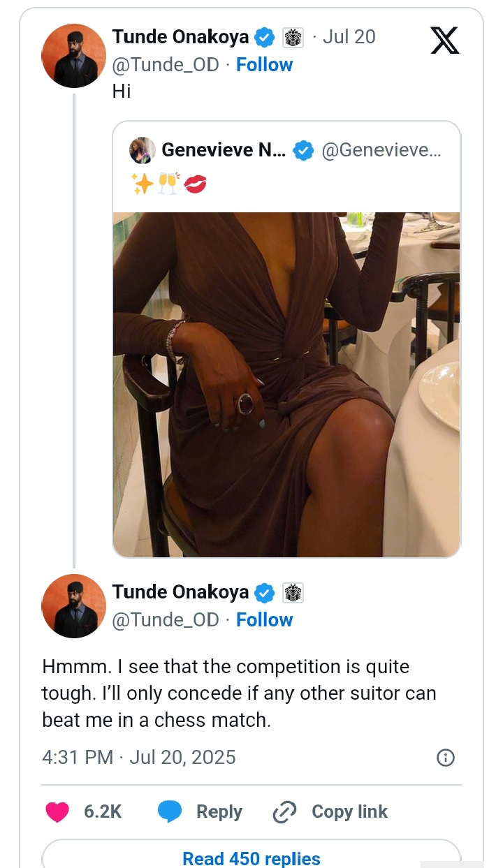
Task: Open the quoted tweet's photo
Action: pos(286,384)
